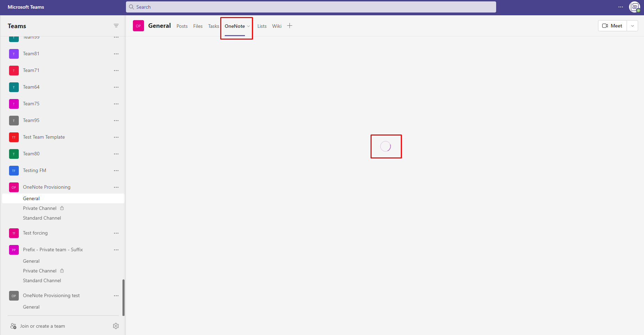Switch to the Posts tab
The image size is (644, 335).
pos(182,26)
